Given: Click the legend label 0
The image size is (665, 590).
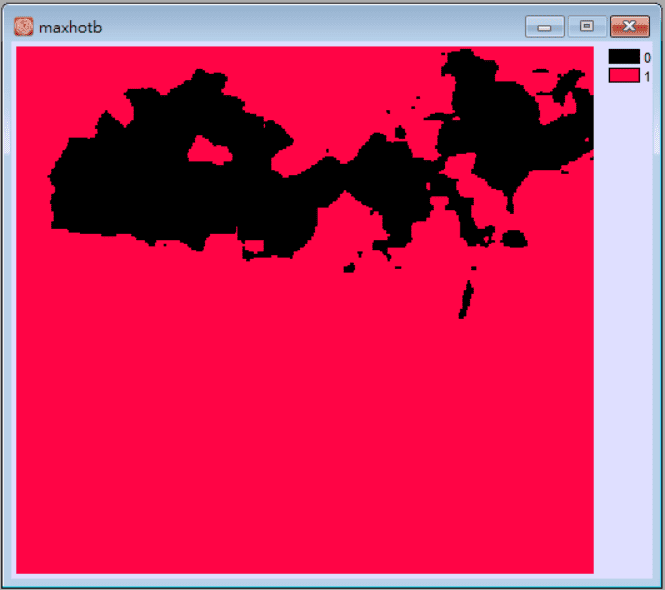Looking at the screenshot, I should pyautogui.click(x=647, y=58).
